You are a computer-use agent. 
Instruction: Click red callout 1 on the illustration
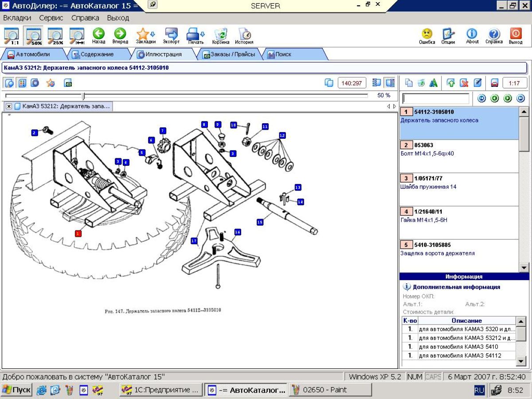[78, 233]
